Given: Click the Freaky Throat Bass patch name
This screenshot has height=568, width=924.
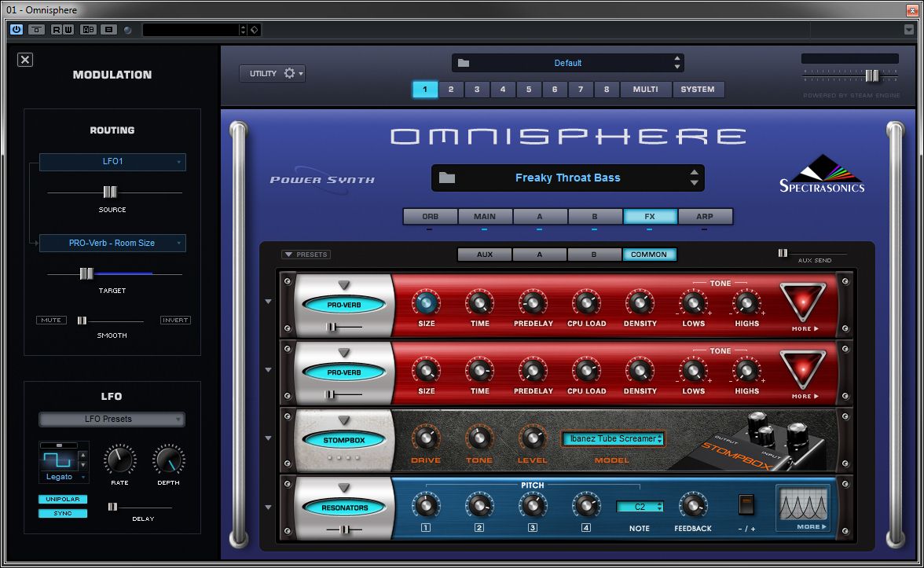Looking at the screenshot, I should 567,178.
